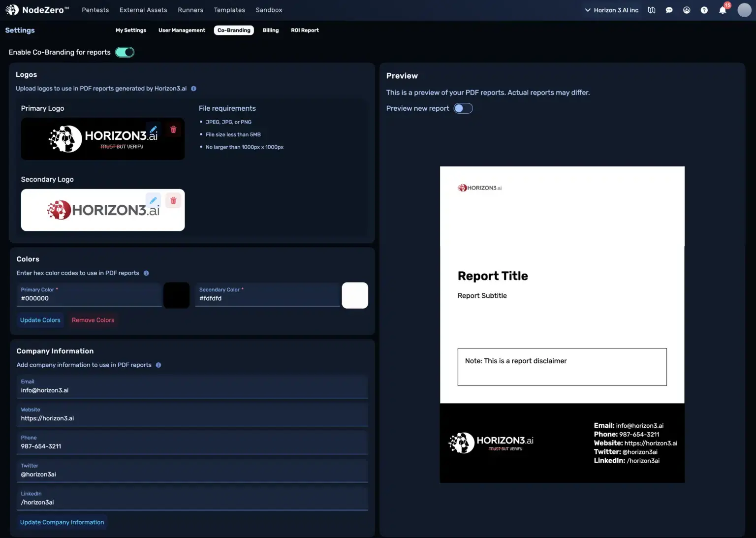Open the chat messages icon
Screen dimensions: 756x538
[x=669, y=10]
